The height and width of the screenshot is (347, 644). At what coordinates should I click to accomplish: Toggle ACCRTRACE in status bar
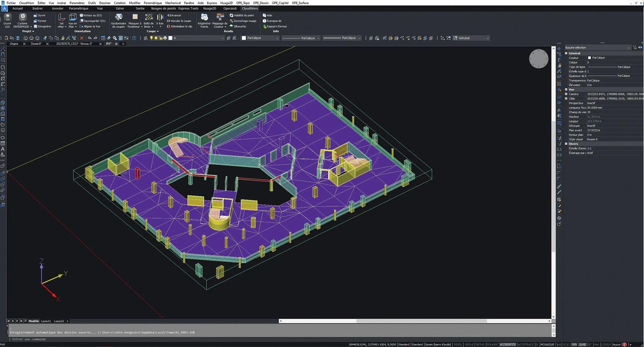[x=526, y=344]
